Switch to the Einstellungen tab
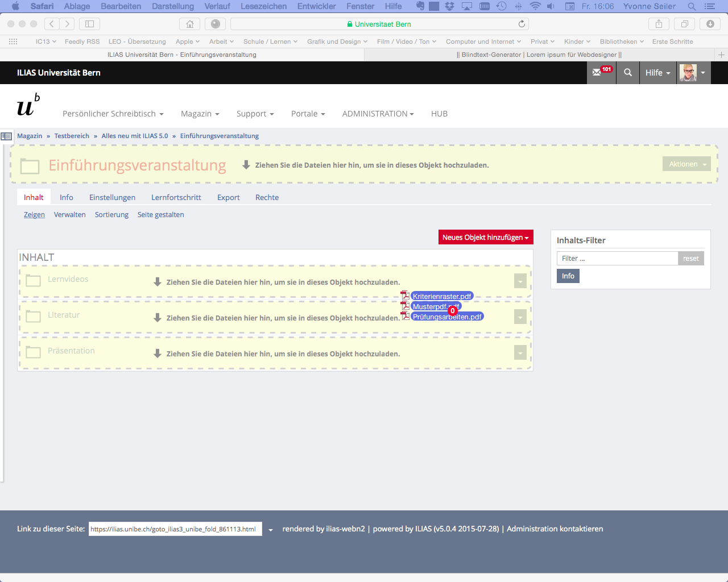This screenshot has width=728, height=582. [112, 197]
